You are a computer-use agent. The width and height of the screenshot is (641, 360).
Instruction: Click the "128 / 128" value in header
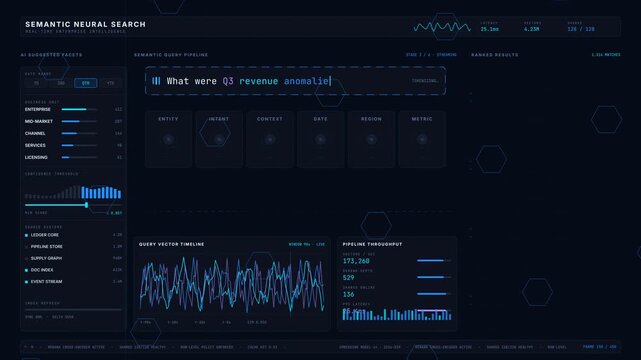point(581,29)
